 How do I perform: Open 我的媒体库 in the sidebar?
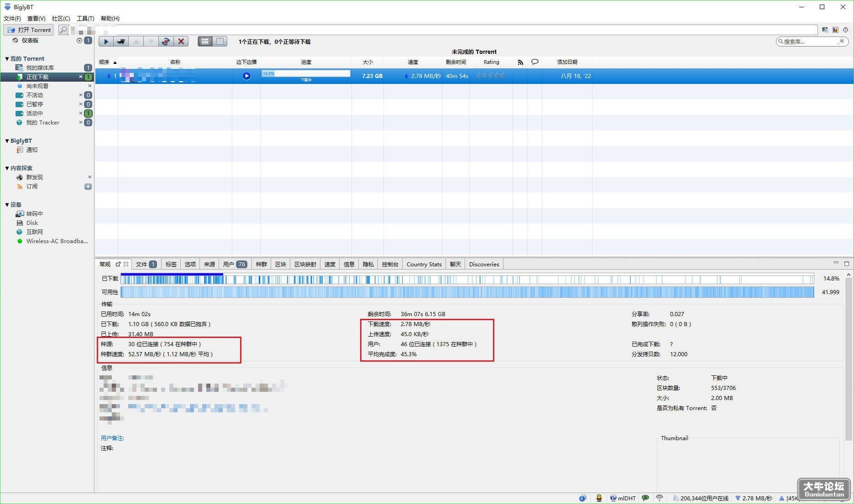coord(40,68)
